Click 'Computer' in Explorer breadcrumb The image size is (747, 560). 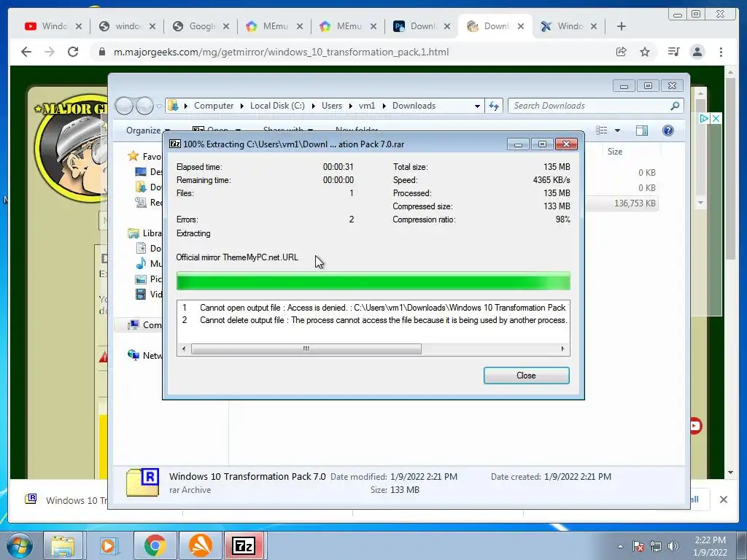(x=214, y=106)
